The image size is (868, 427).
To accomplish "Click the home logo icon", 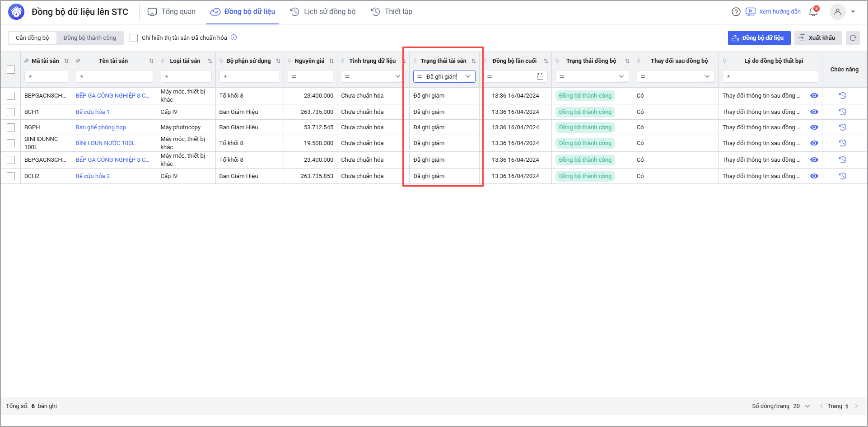I will tap(16, 12).
